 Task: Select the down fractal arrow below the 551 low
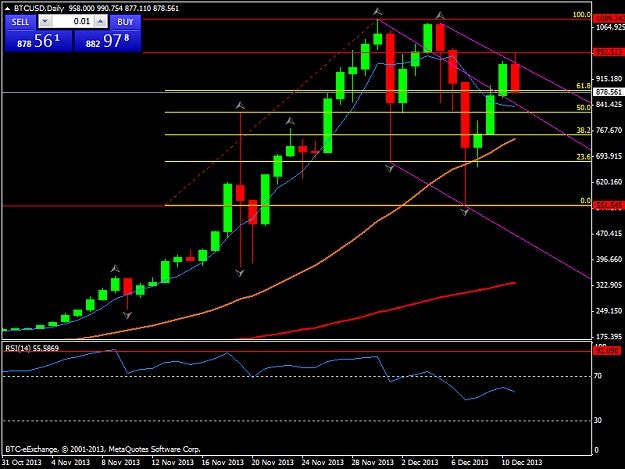point(465,212)
